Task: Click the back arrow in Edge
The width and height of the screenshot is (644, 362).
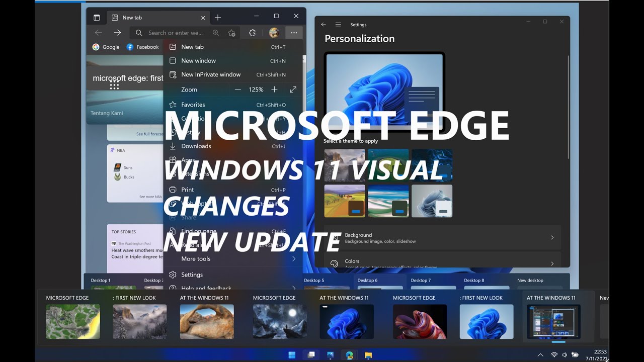Action: [98, 33]
